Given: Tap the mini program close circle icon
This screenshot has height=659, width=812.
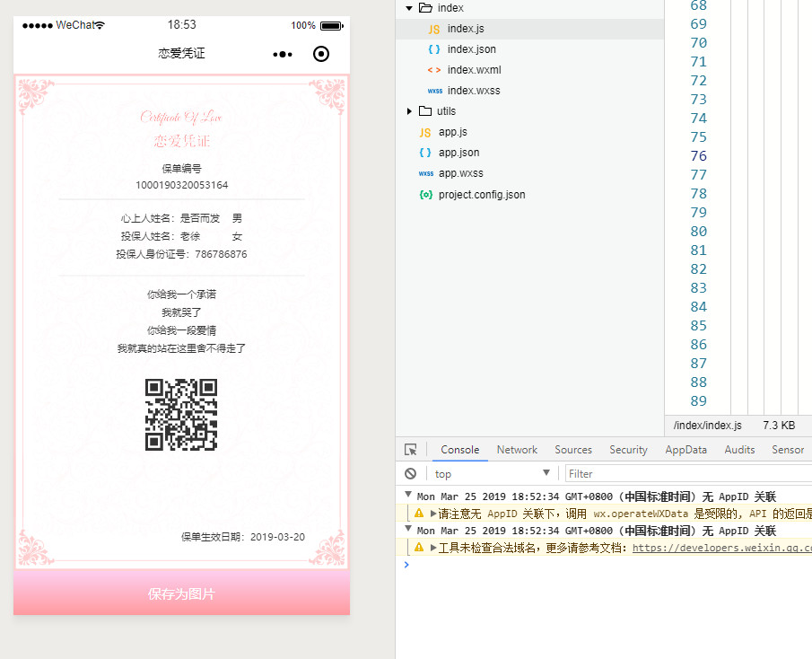Looking at the screenshot, I should (321, 54).
